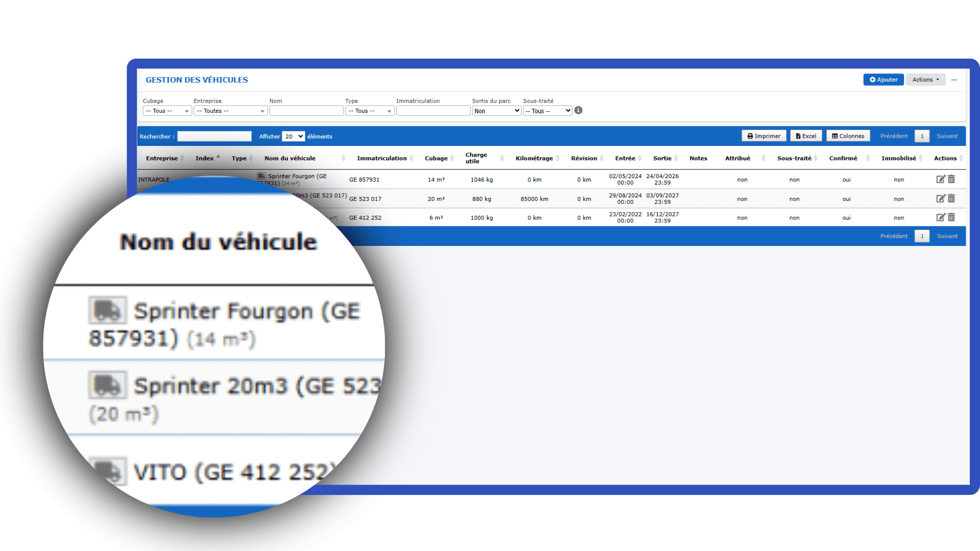This screenshot has height=551, width=980.
Task: Edit the VITO GE 412 252 vehicle
Action: [941, 217]
